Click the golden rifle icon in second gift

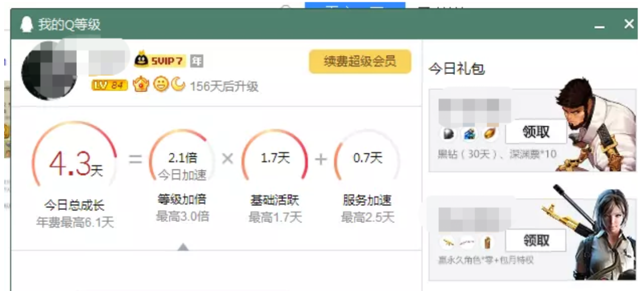coord(448,242)
